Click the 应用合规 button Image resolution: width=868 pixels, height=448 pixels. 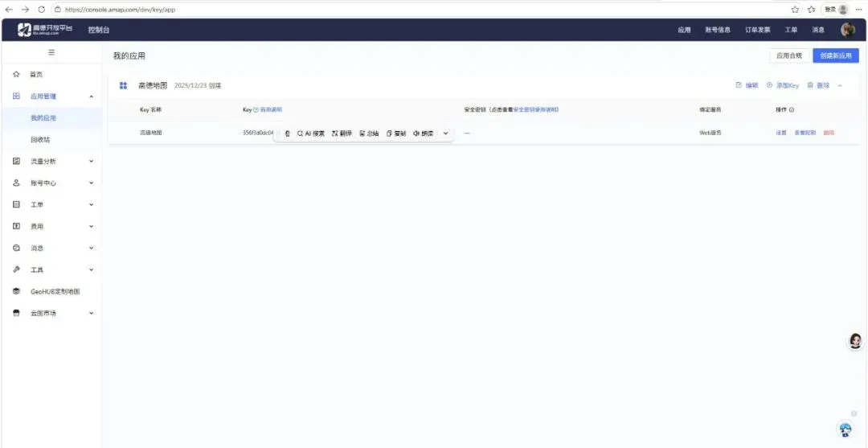(x=789, y=55)
